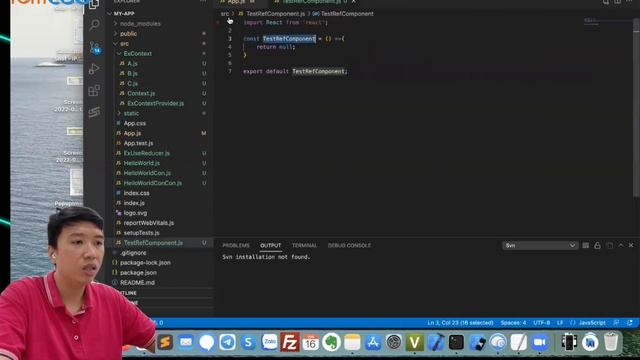
Task: Open the Source Control view
Action: [x=94, y=47]
